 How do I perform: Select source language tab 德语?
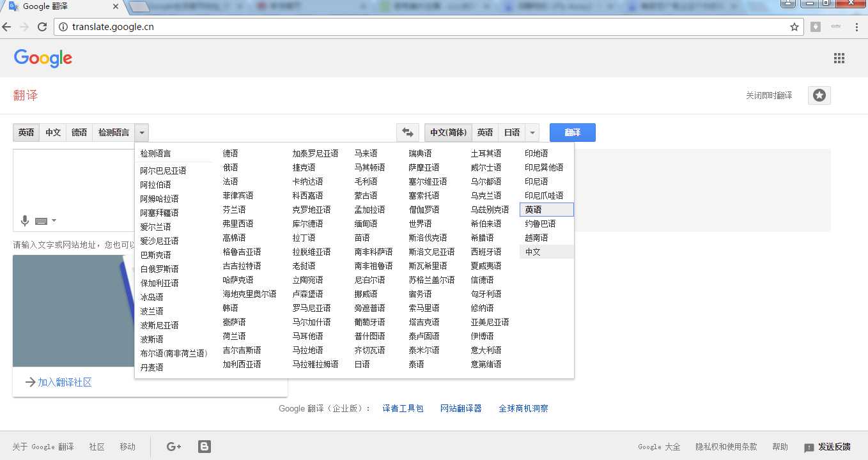tap(79, 132)
